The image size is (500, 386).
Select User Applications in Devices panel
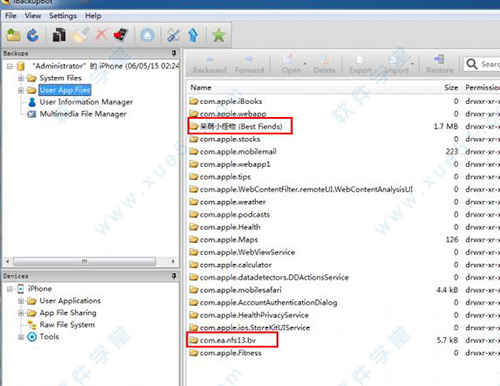point(70,301)
